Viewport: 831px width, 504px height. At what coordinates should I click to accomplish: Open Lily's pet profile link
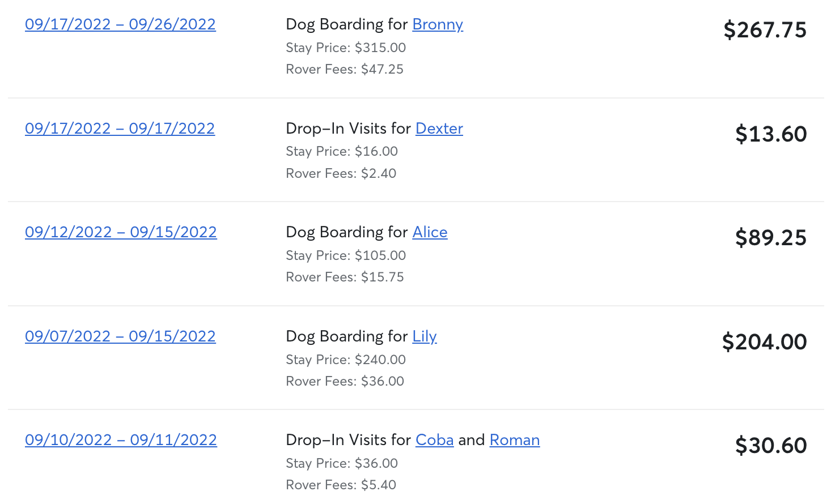pyautogui.click(x=425, y=336)
